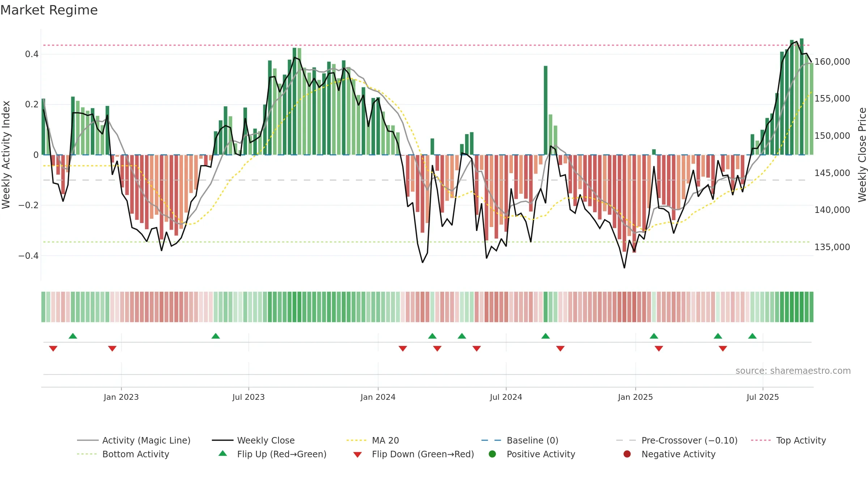Viewport: 868px width, 488px height.
Task: Click the 140,000 right-axis price label
Action: [x=832, y=210]
